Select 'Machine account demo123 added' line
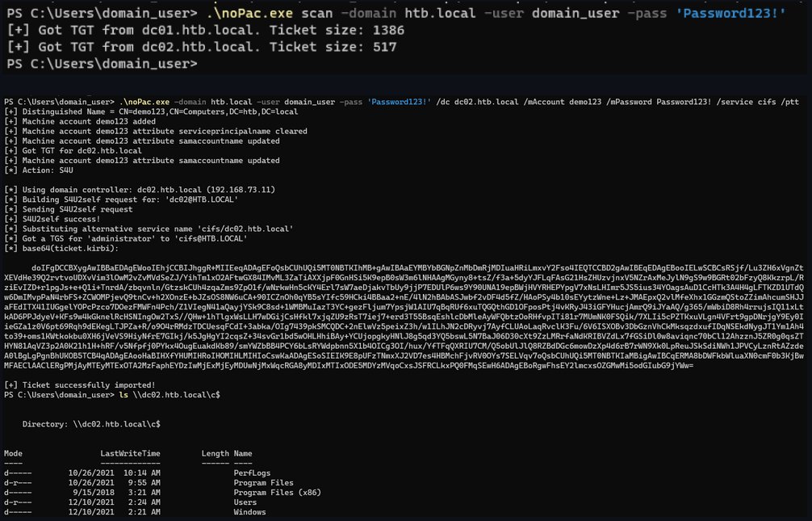The width and height of the screenshot is (812, 521). [x=80, y=122]
